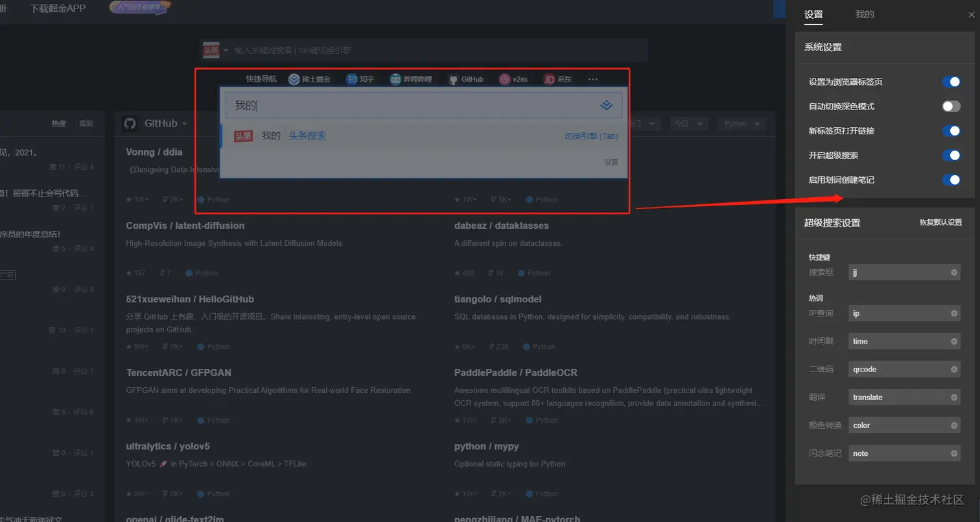The width and height of the screenshot is (980, 522).
Task: Click the 头条 engine icon in the top search bar
Action: pos(211,50)
